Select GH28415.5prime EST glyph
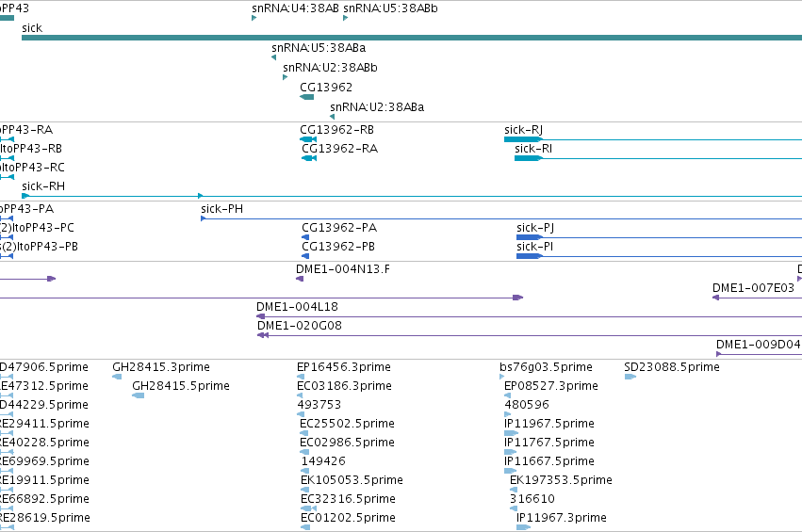 click(x=139, y=396)
